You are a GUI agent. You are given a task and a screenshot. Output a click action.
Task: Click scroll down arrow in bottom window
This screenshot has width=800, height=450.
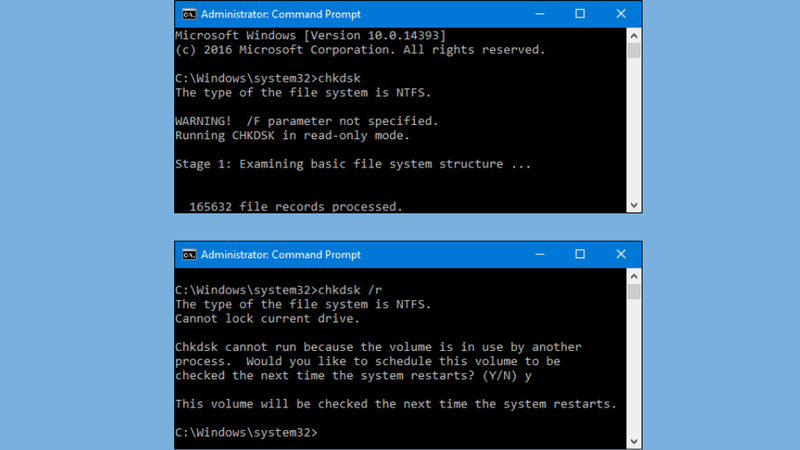coord(634,442)
